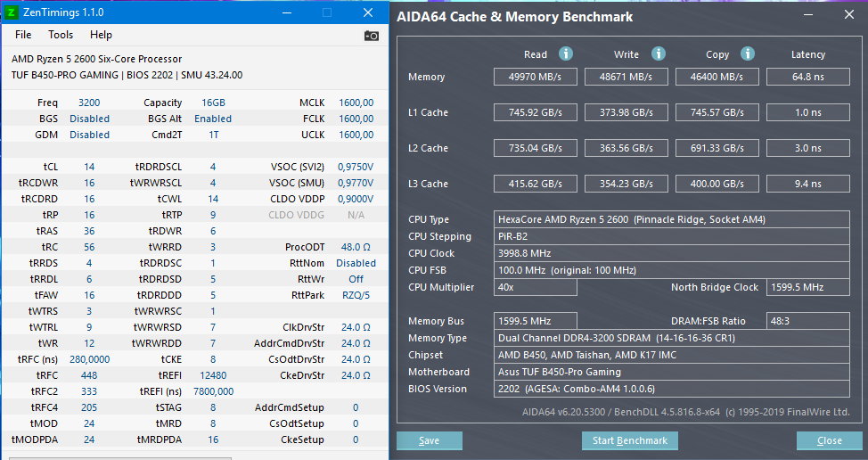Click the Start Benchmark button
868x460 pixels.
630,440
